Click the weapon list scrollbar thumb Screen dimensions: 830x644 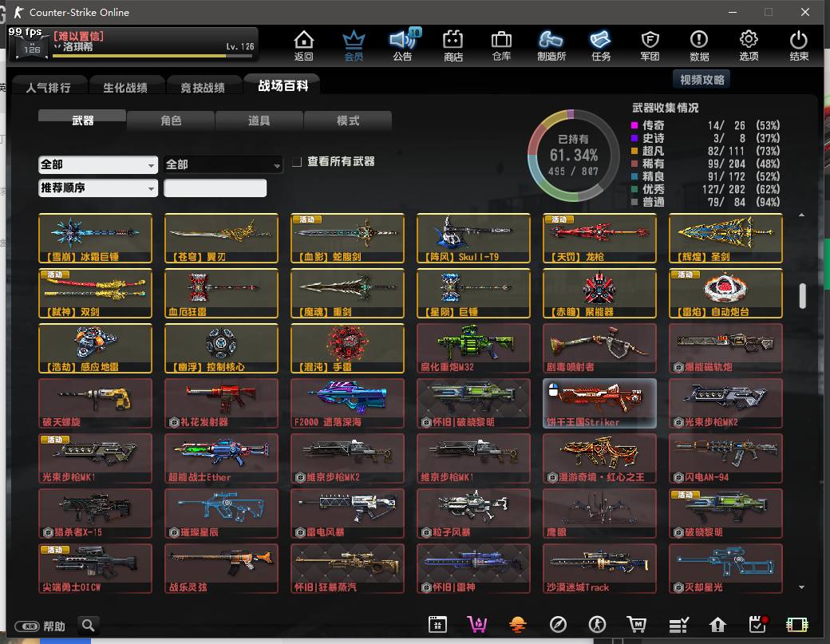coord(802,296)
